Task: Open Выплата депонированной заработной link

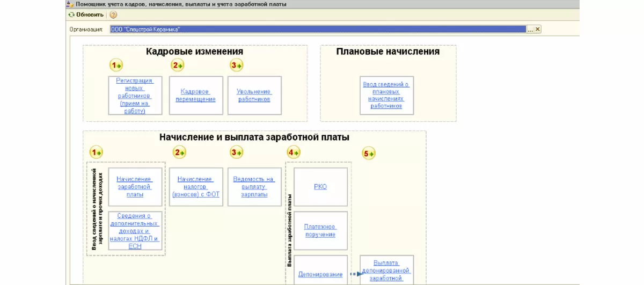Action: [x=386, y=271]
